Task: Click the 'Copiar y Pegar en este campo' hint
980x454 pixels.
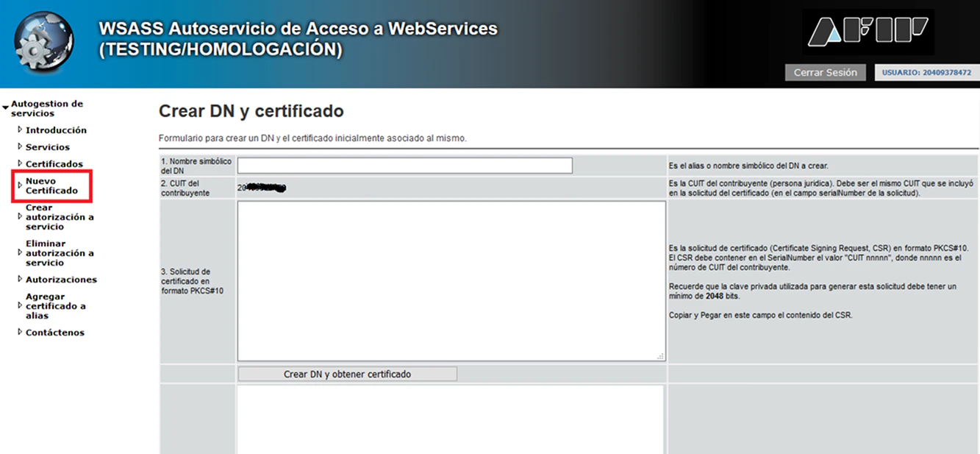Action: click(762, 315)
